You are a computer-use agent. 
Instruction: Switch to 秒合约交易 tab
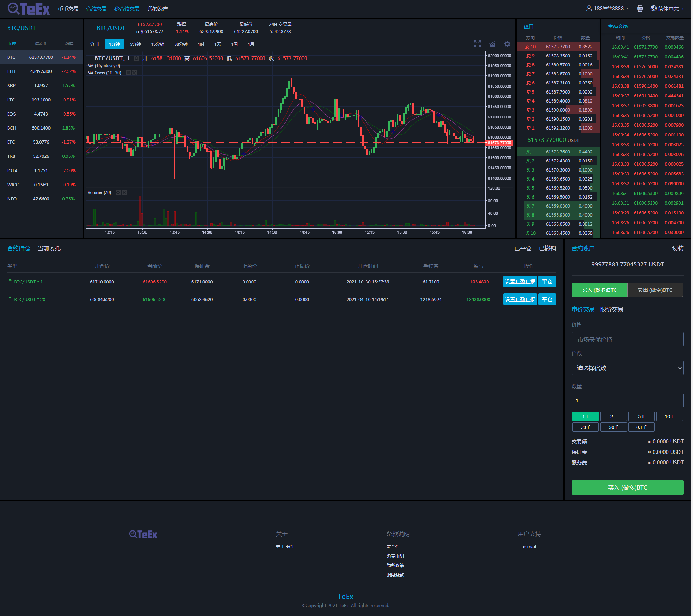pos(126,8)
